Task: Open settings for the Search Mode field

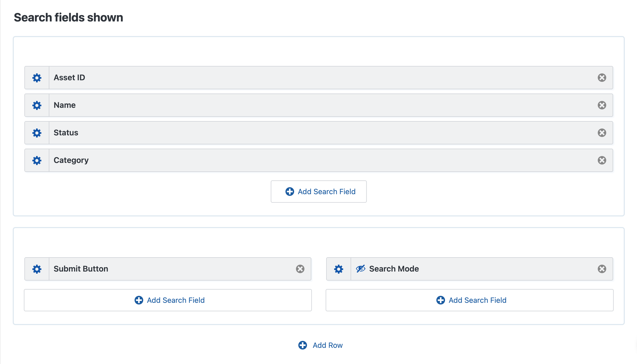Action: coord(338,269)
